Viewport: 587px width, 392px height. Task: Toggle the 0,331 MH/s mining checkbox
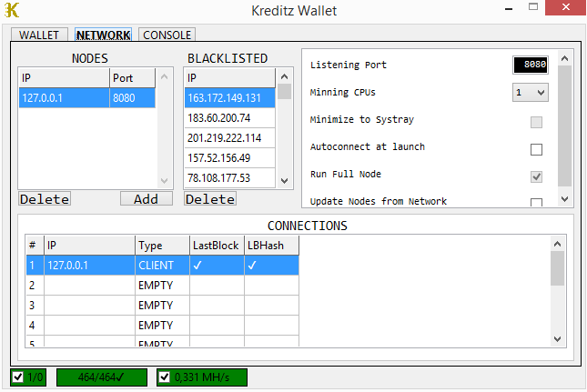165,377
